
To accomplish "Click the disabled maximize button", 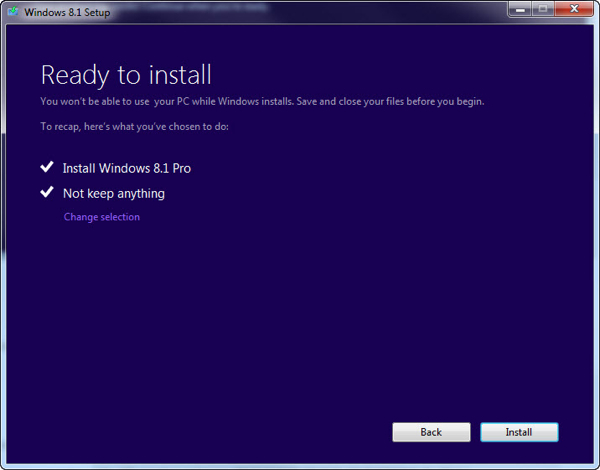I will (543, 9).
